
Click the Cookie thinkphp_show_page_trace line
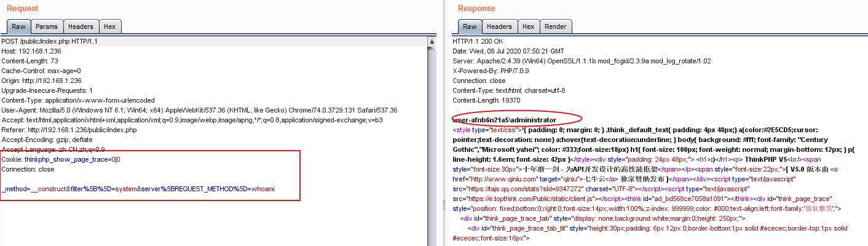(61, 159)
